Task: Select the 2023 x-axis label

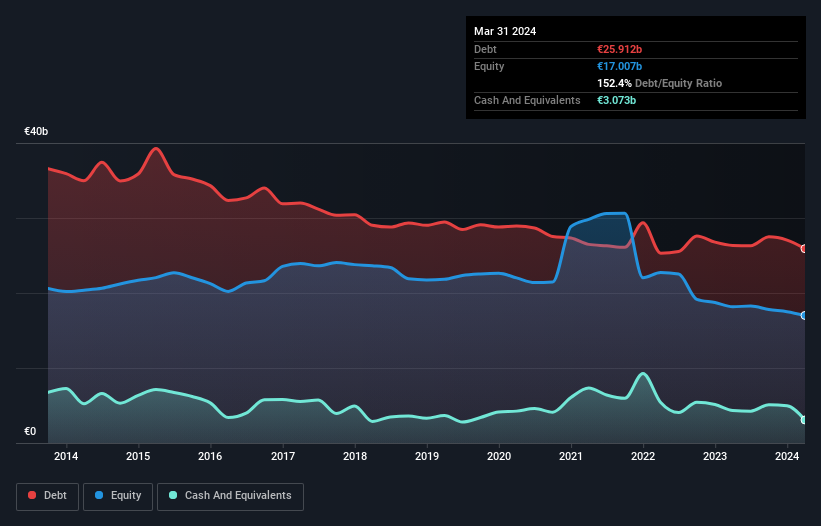Action: point(715,456)
